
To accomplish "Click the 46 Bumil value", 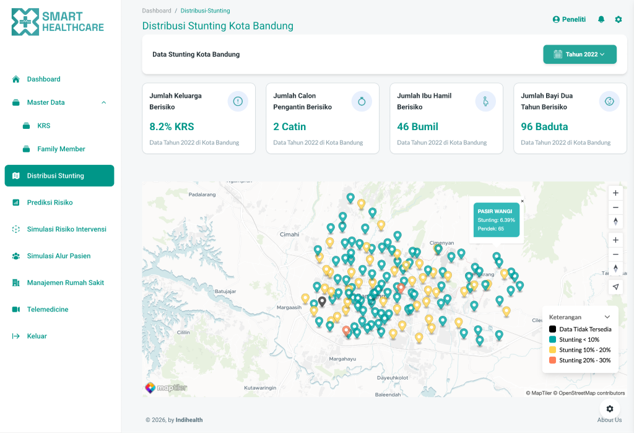I will 418,127.
